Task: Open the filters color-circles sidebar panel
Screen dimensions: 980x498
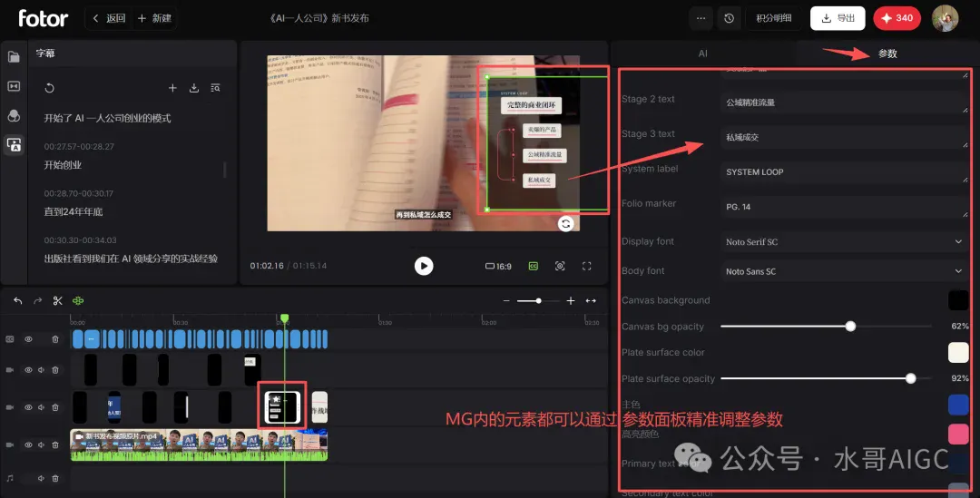Action: (x=14, y=115)
